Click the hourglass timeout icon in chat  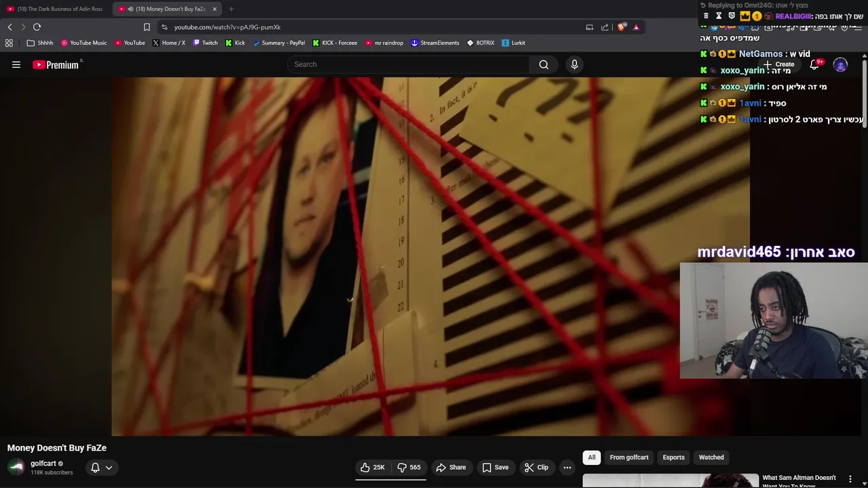719,16
